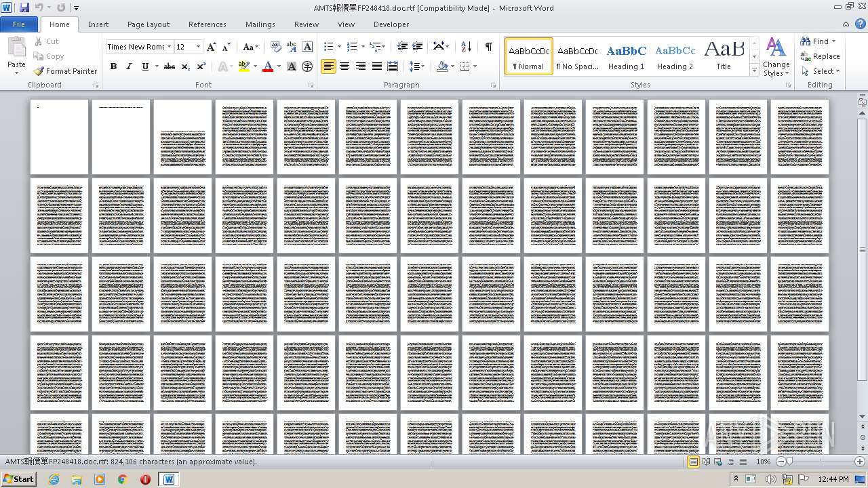The width and height of the screenshot is (868, 488).
Task: Apply Center text alignment
Action: point(344,66)
